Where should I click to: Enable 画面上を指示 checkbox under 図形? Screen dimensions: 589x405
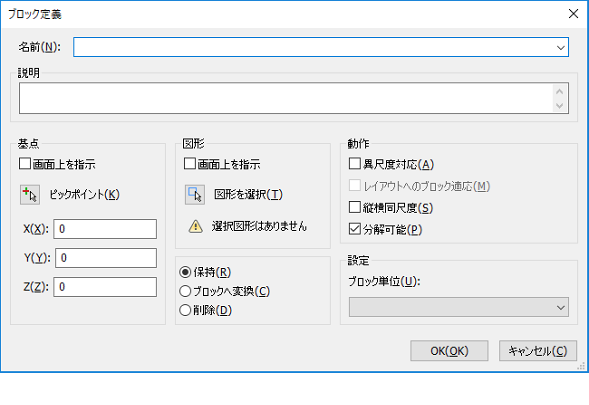click(x=190, y=164)
